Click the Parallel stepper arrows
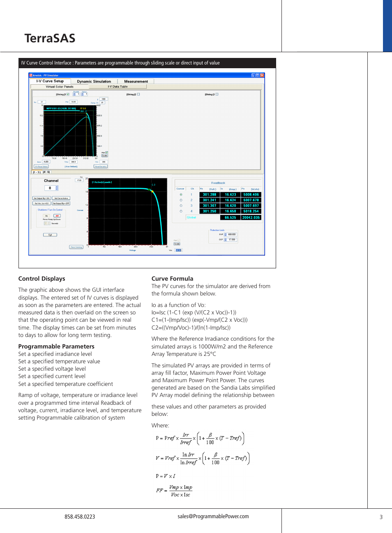The height and width of the screenshot is (533, 392). tap(74, 94)
